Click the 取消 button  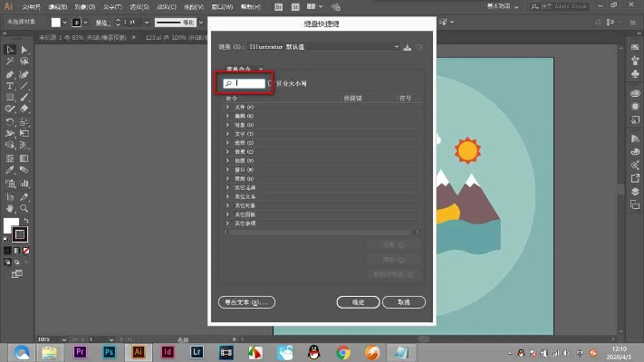tap(404, 301)
